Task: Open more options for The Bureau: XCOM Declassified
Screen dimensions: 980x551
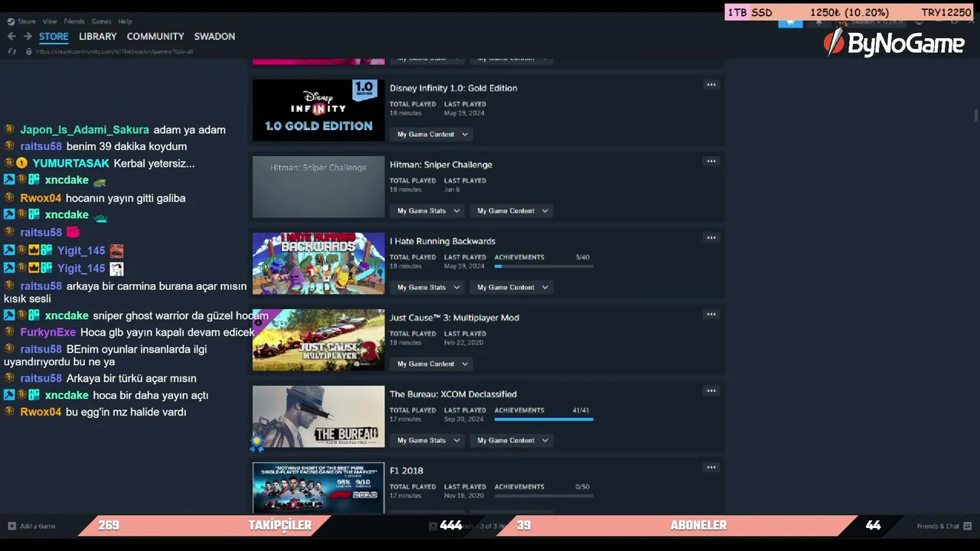Action: pos(711,391)
